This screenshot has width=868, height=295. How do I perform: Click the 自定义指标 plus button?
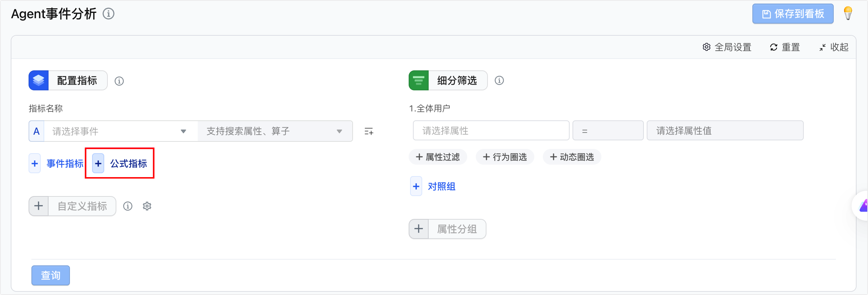(x=39, y=206)
